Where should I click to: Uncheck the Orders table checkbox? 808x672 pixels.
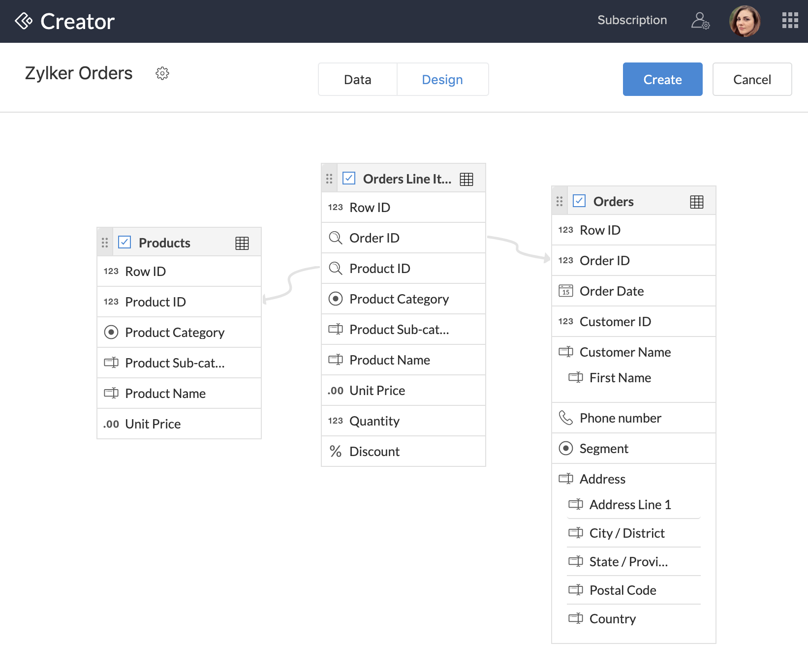pos(579,201)
